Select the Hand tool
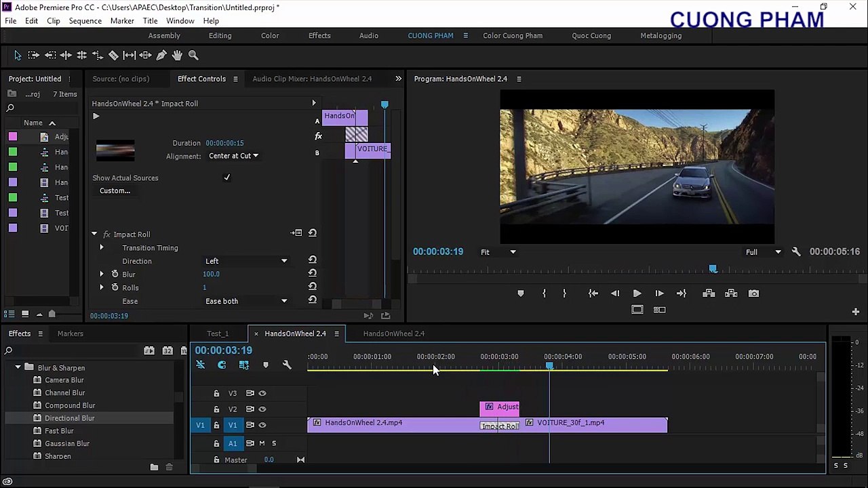Screen dimensions: 868x488 177,55
